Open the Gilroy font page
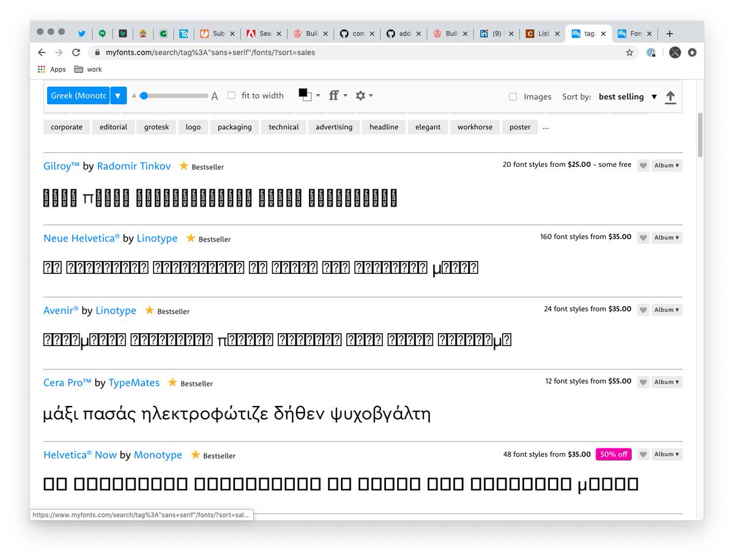Screen dimensions: 734x560 pyautogui.click(x=62, y=166)
